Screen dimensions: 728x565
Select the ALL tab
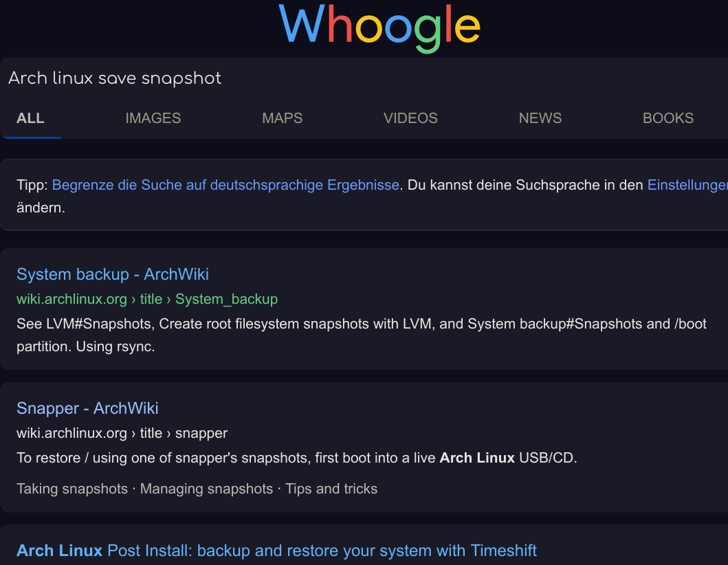[31, 118]
